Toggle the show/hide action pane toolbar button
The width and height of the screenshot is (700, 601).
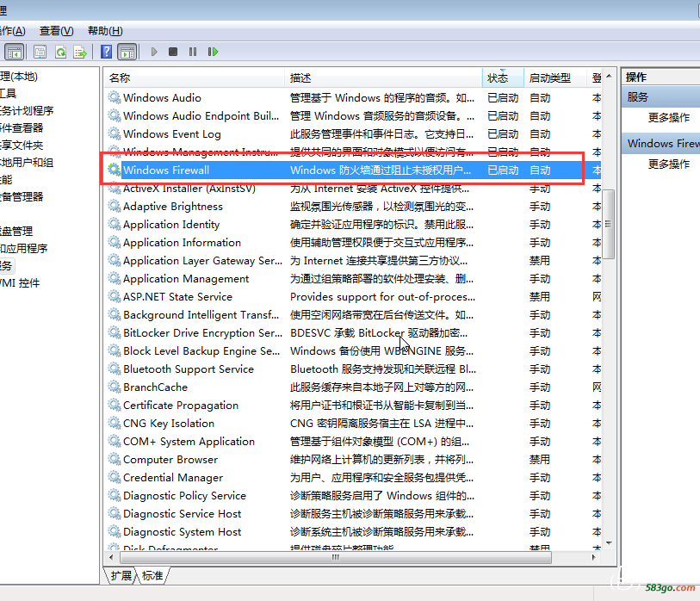[x=127, y=52]
